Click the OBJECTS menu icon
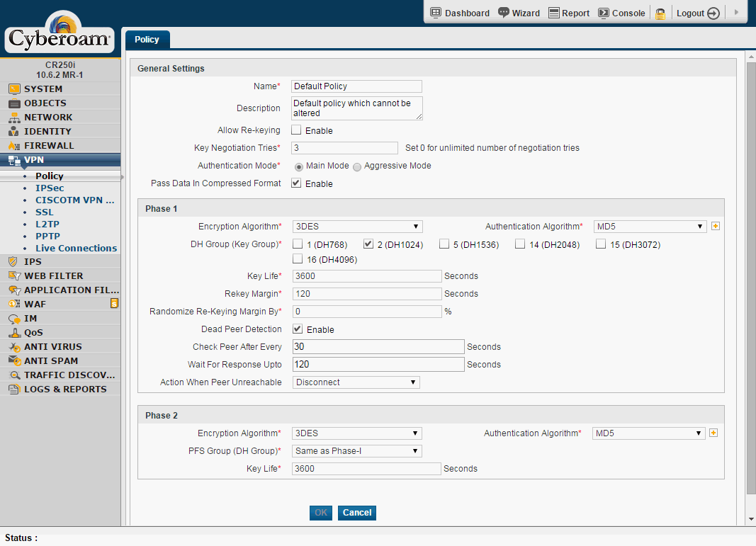756x546 pixels. (x=14, y=103)
